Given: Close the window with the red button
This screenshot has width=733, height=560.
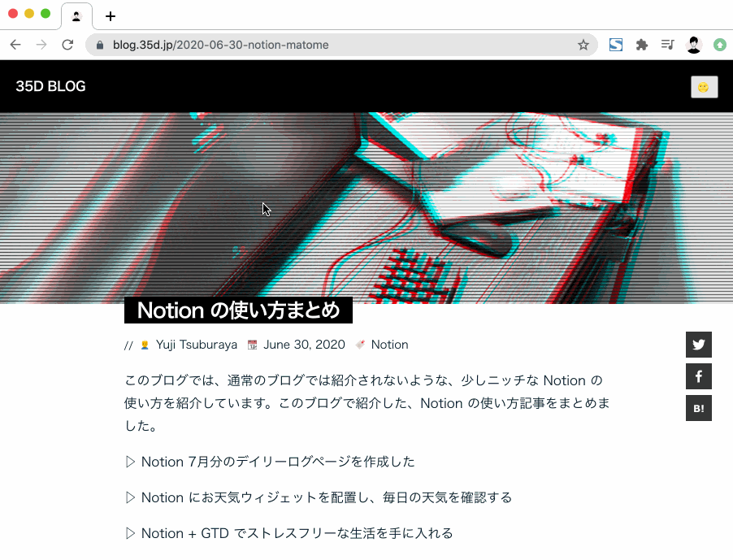Looking at the screenshot, I should click(x=13, y=14).
